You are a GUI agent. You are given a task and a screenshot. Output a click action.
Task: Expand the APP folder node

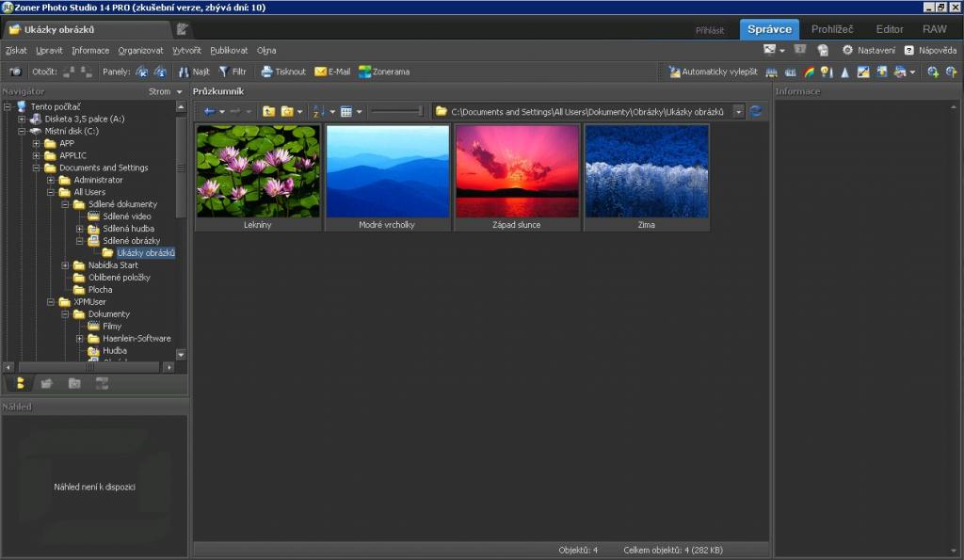coord(37,144)
